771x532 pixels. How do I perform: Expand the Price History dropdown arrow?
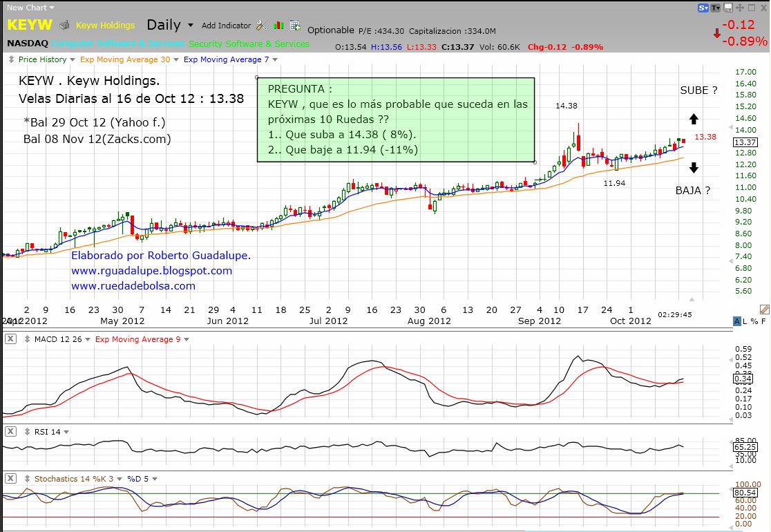[x=73, y=59]
